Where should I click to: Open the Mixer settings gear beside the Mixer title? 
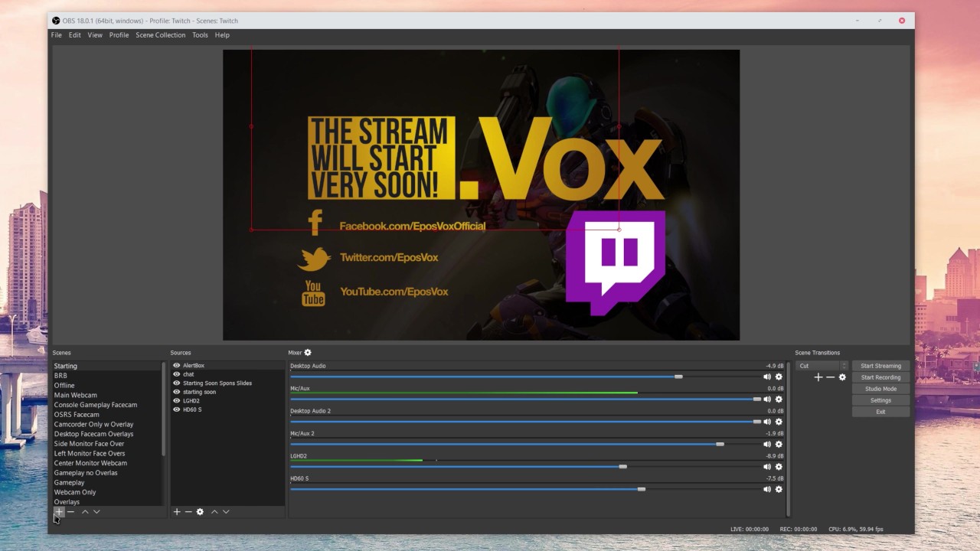point(308,353)
